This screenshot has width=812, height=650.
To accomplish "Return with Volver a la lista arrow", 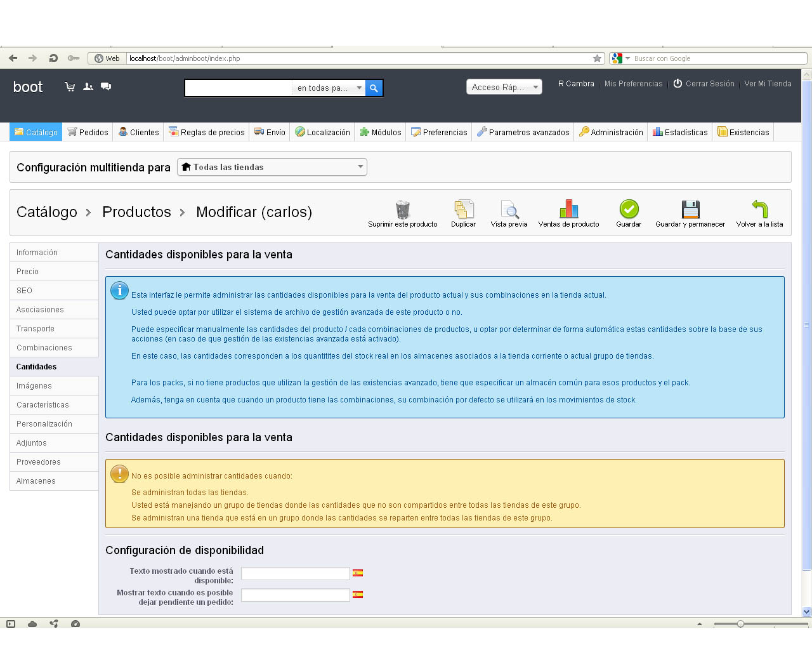I will (760, 209).
